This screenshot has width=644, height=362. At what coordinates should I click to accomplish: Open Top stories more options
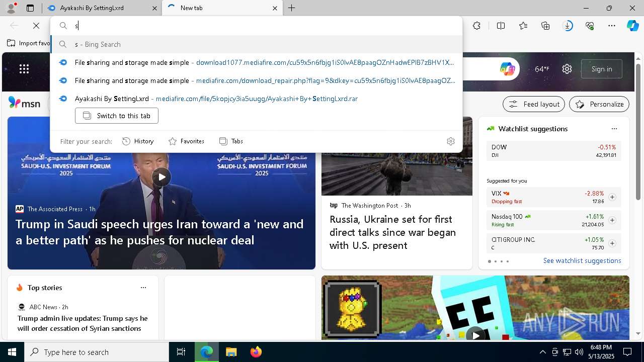point(143,288)
